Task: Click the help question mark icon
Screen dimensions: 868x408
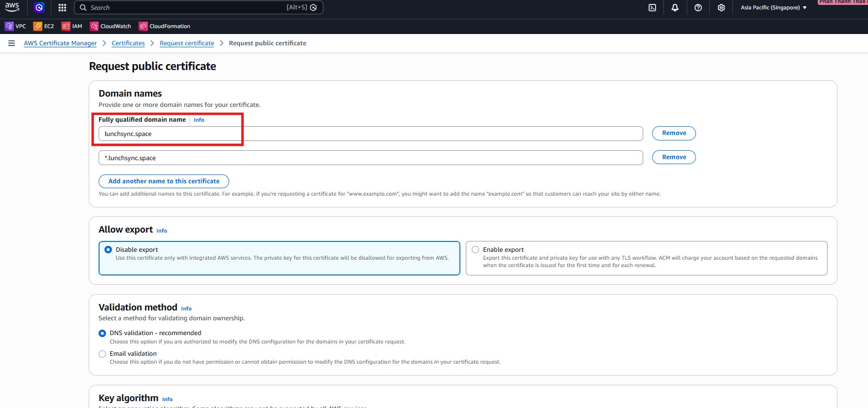Action: [x=698, y=7]
